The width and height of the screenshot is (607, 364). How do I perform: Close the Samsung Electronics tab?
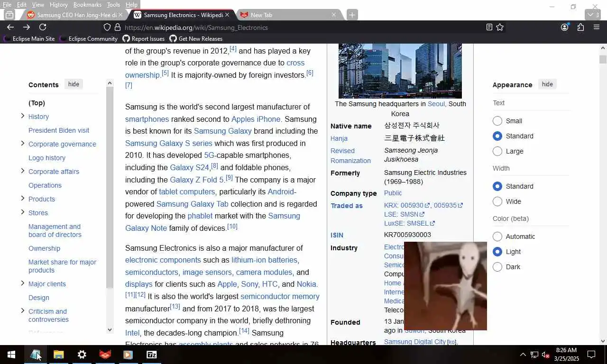[227, 15]
